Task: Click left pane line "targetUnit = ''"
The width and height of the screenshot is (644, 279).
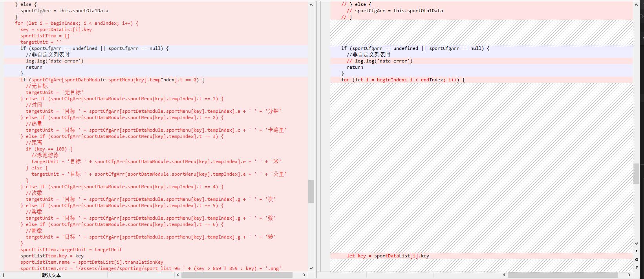Action: pos(41,42)
